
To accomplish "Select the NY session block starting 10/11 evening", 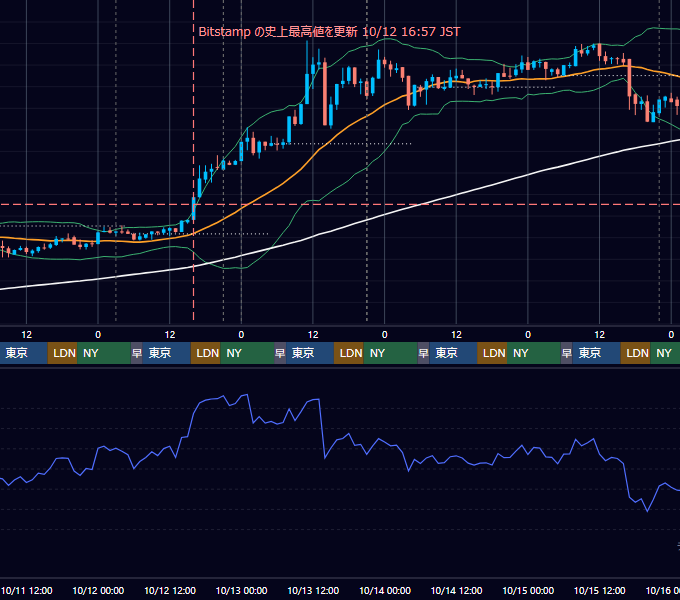I will click(104, 353).
